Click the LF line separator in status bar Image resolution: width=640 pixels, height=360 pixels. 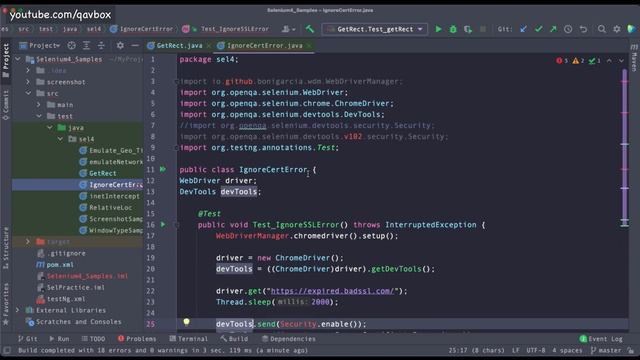tap(516, 350)
